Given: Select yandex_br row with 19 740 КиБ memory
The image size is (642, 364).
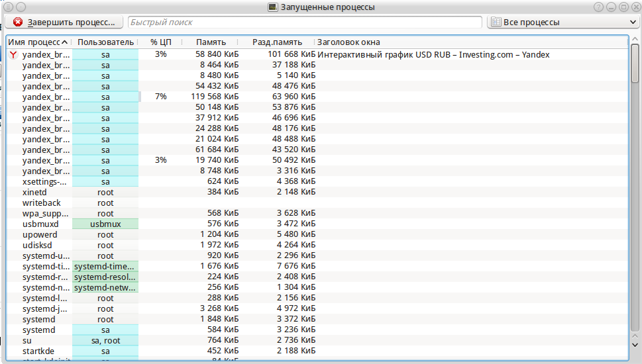Looking at the screenshot, I should pyautogui.click(x=317, y=160).
